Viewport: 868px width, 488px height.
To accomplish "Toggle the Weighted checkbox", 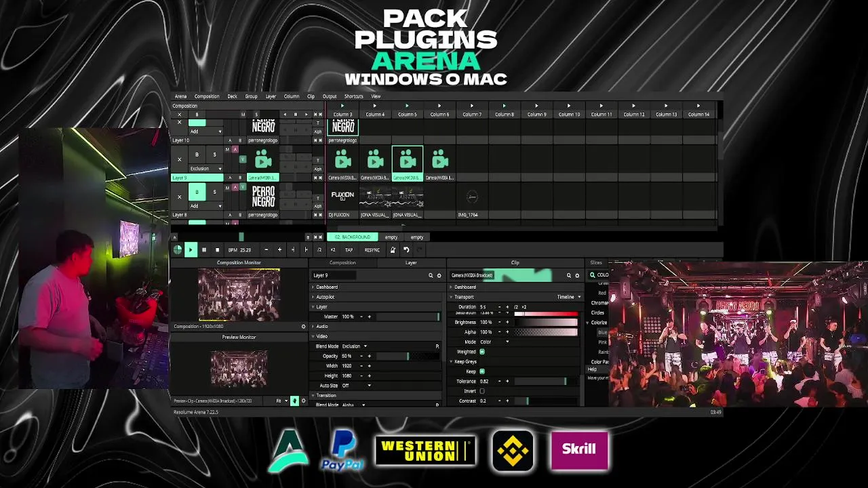I will point(482,352).
